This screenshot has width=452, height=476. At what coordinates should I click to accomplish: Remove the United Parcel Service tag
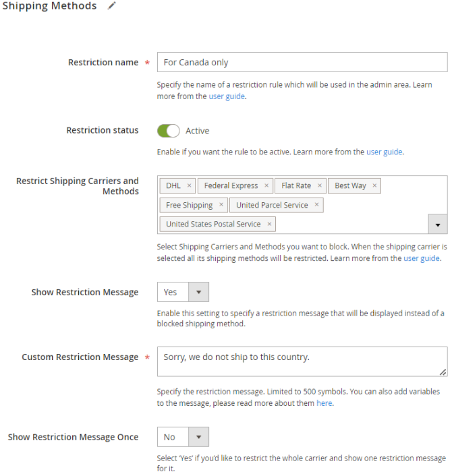coord(316,205)
